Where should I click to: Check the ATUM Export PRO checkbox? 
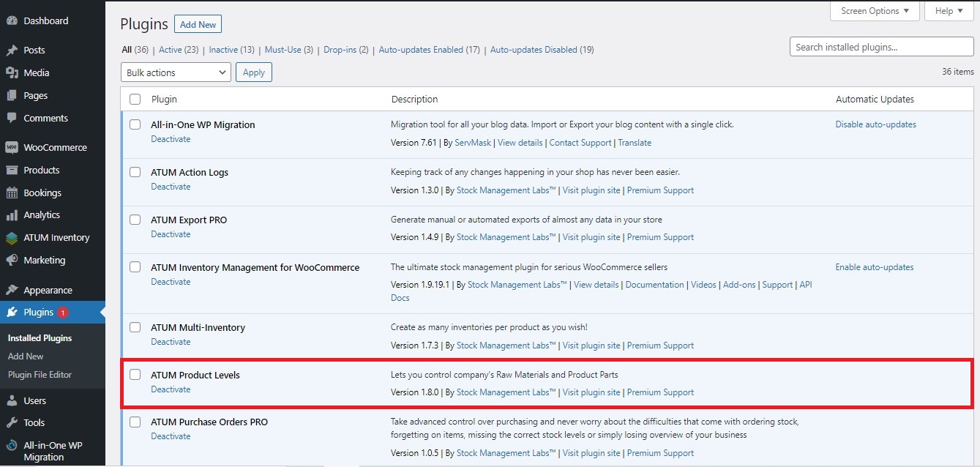coord(135,220)
